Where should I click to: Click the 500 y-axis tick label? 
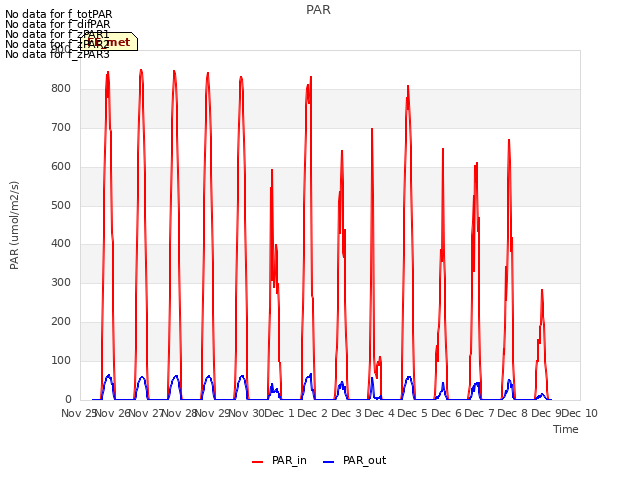pyautogui.click(x=61, y=205)
